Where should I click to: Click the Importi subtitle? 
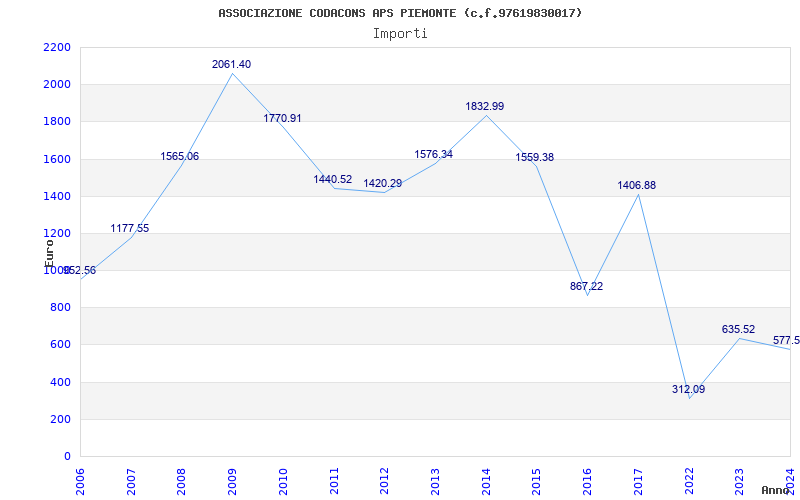click(x=400, y=34)
